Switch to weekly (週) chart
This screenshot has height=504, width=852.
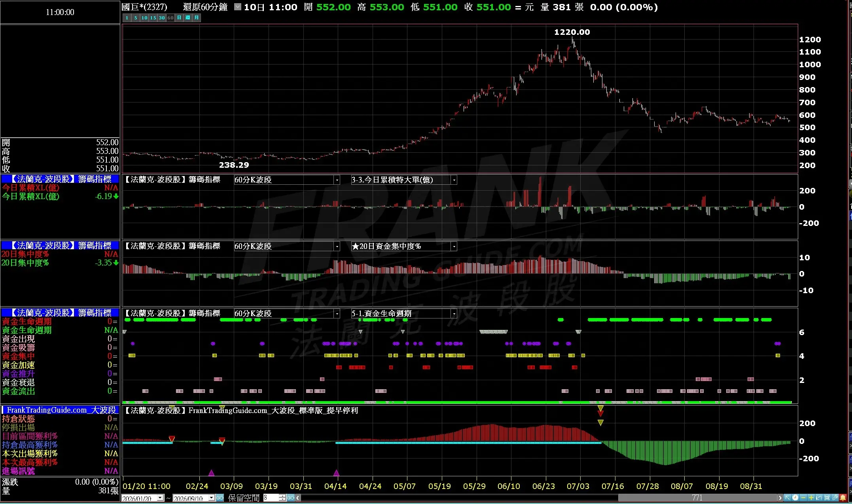(188, 18)
